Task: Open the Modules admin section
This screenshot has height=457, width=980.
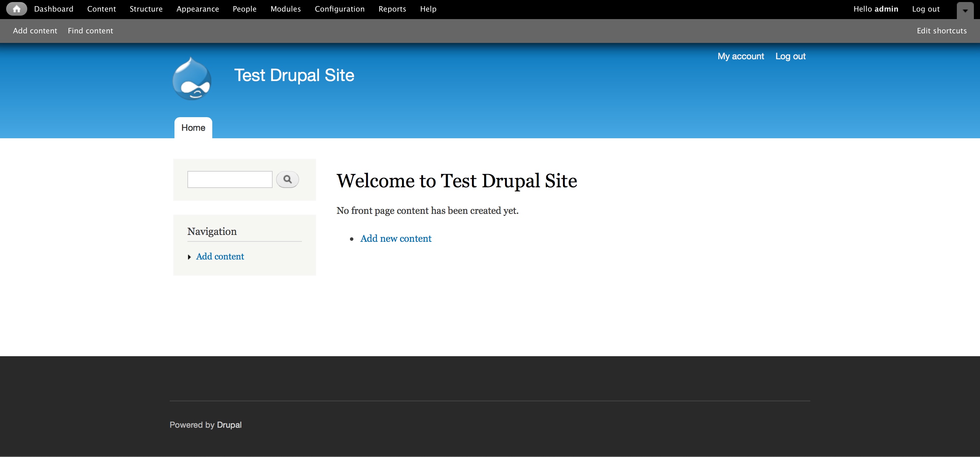Action: (285, 9)
